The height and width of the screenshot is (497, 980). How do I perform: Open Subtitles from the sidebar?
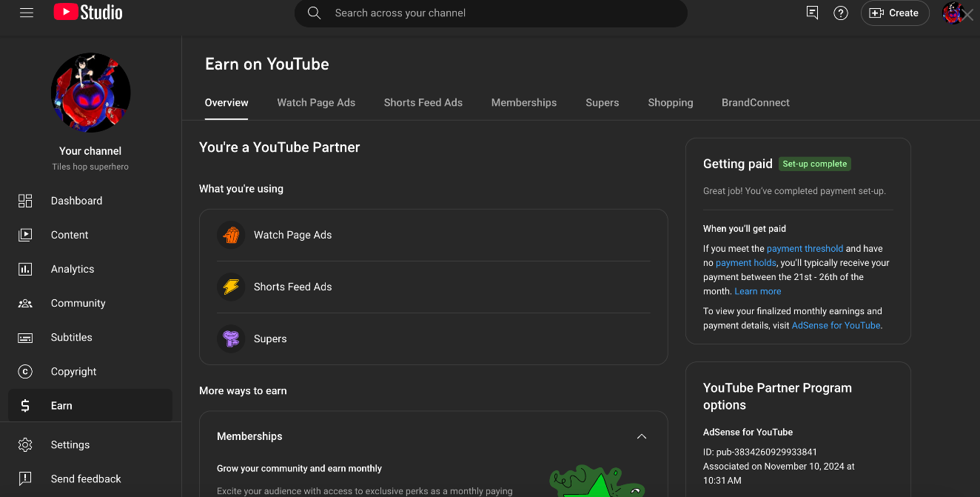click(90, 337)
